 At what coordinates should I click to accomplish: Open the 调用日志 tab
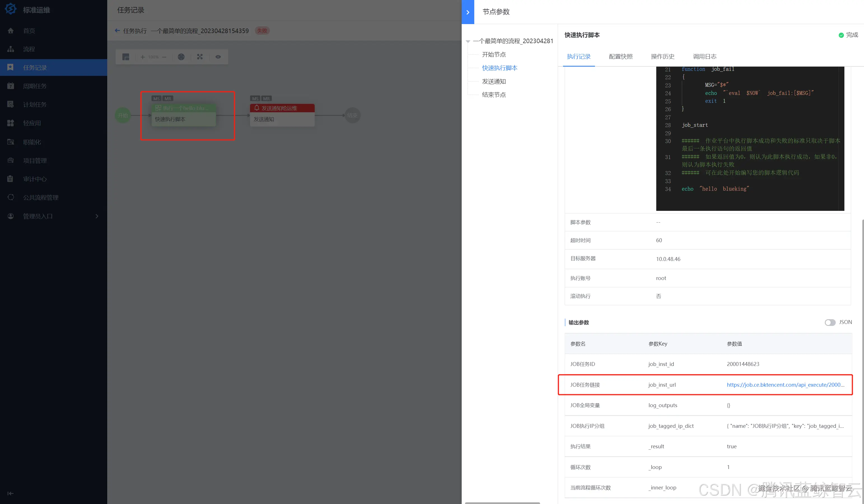click(705, 57)
